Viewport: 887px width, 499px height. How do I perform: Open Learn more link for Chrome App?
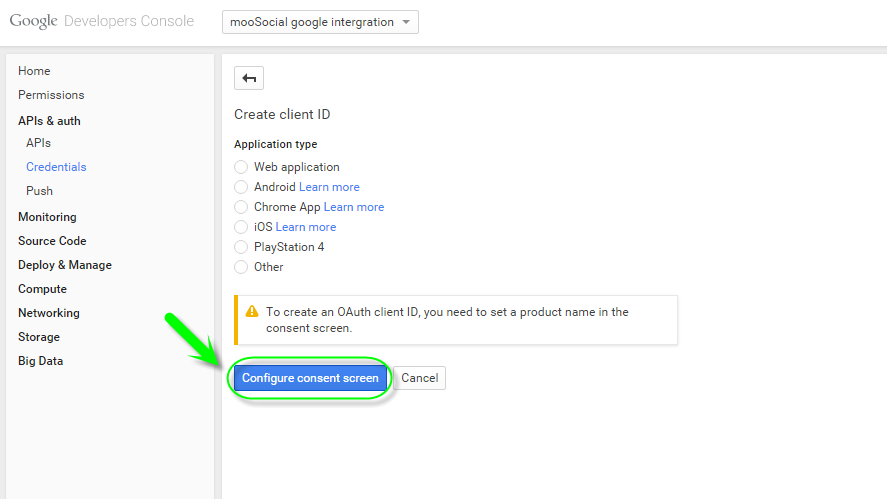(x=354, y=207)
